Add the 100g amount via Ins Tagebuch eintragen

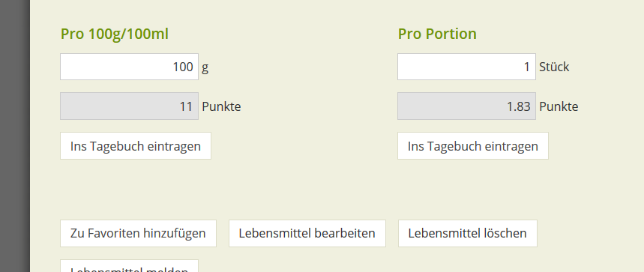click(136, 146)
